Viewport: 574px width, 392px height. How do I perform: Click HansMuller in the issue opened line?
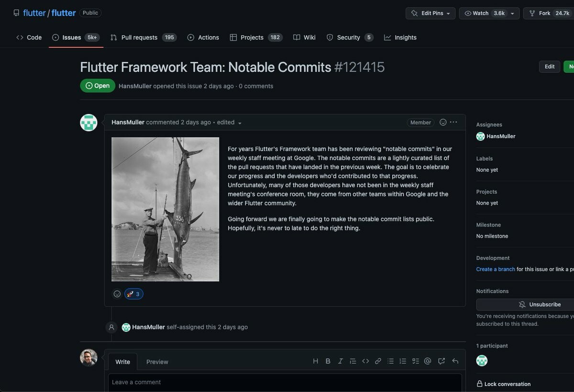click(135, 86)
